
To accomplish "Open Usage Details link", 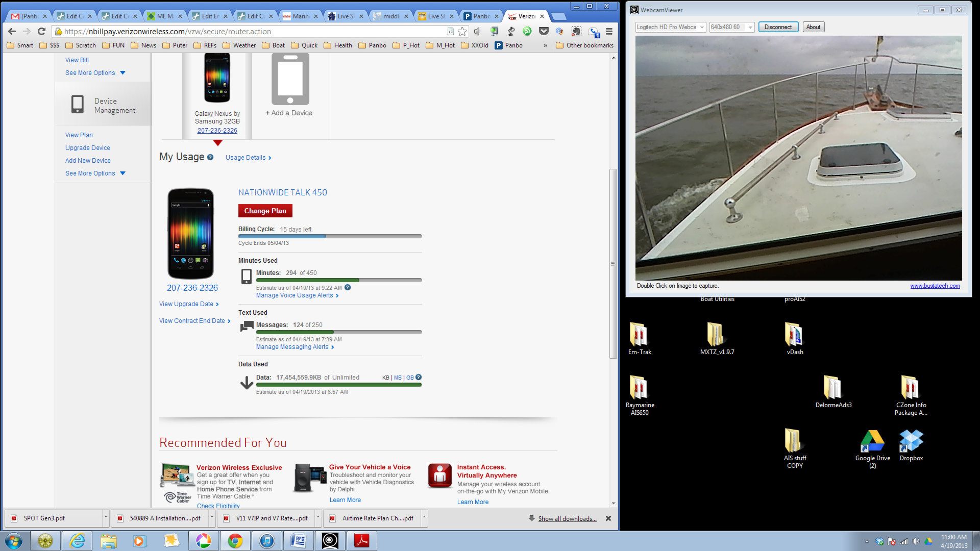I will (248, 158).
